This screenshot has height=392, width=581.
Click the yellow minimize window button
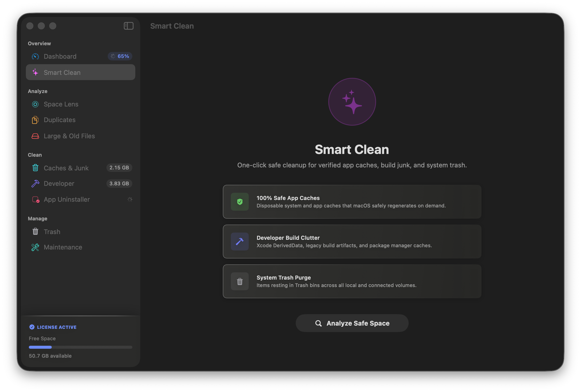(x=41, y=26)
